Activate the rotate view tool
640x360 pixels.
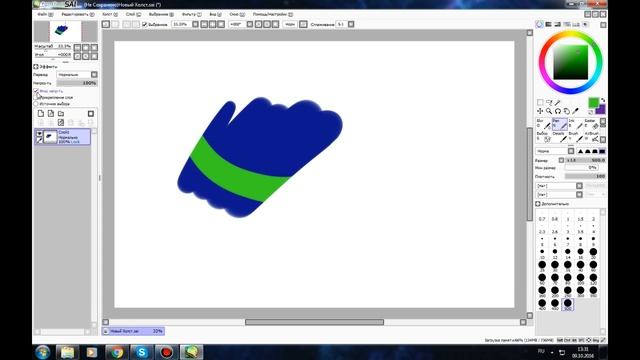pyautogui.click(x=558, y=111)
